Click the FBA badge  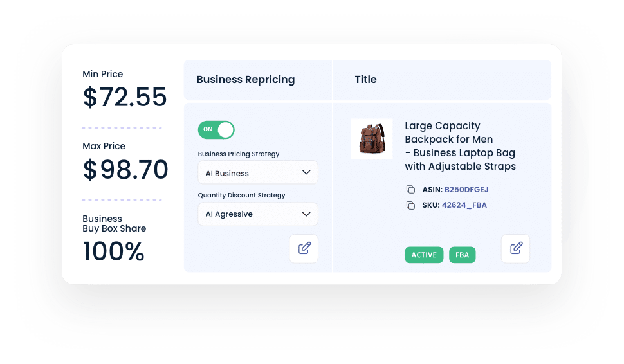462,255
